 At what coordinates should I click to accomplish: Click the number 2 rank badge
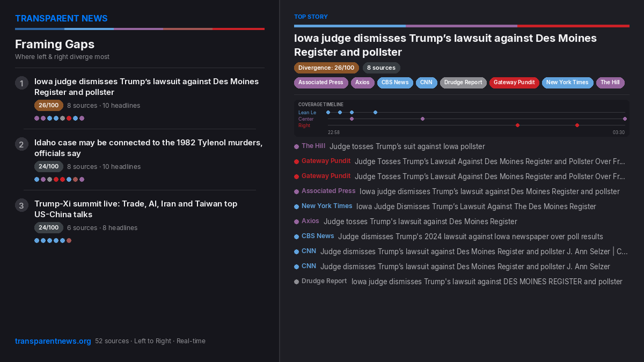click(x=21, y=144)
